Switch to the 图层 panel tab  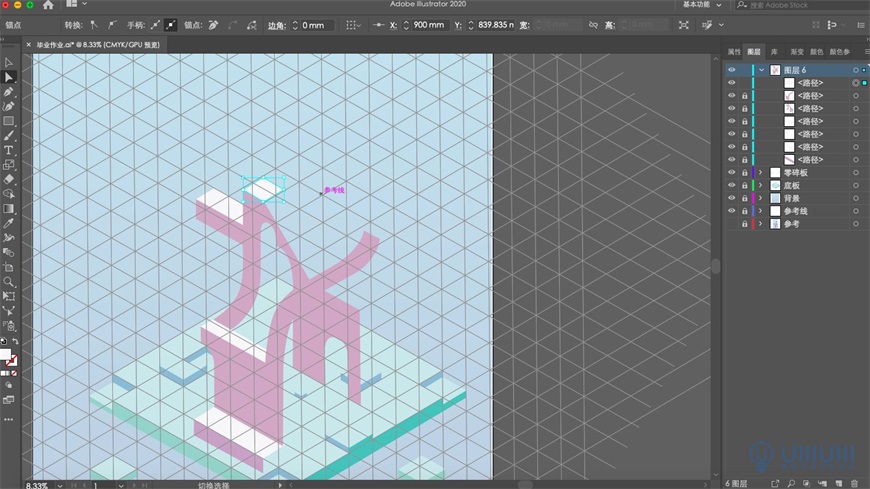point(753,52)
